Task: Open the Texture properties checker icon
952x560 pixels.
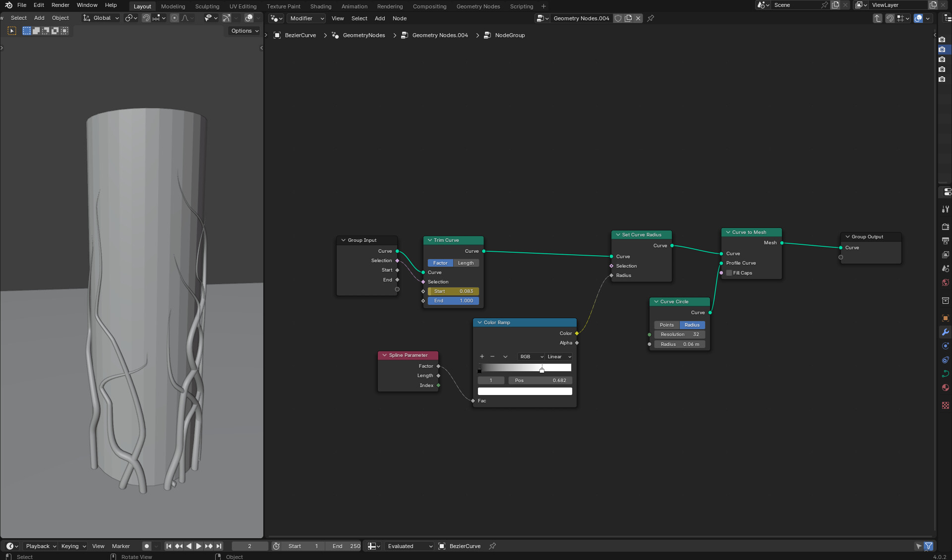Action: (945, 405)
